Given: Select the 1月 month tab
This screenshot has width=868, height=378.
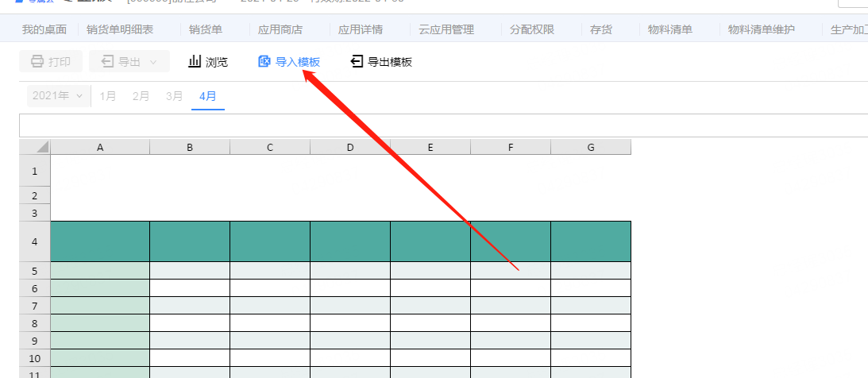Looking at the screenshot, I should [x=108, y=96].
